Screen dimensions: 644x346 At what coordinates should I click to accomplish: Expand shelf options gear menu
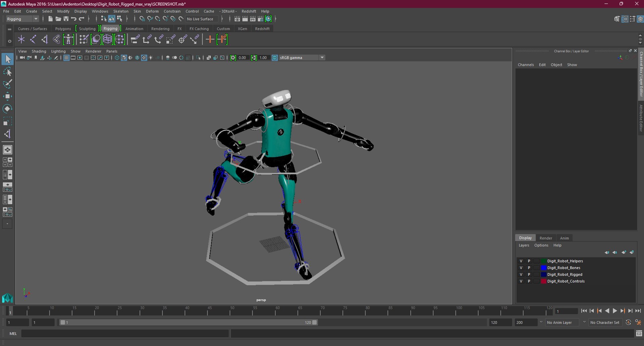tap(9, 41)
